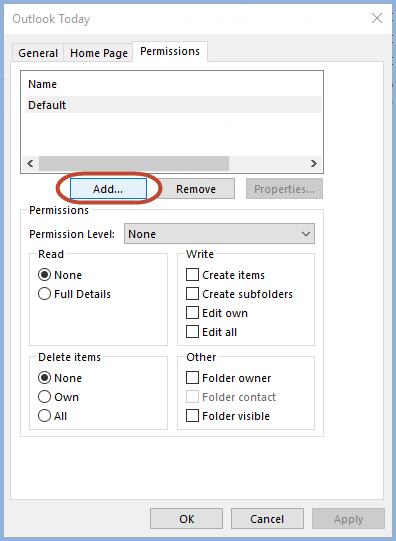Click the Cancel button

coord(267,519)
